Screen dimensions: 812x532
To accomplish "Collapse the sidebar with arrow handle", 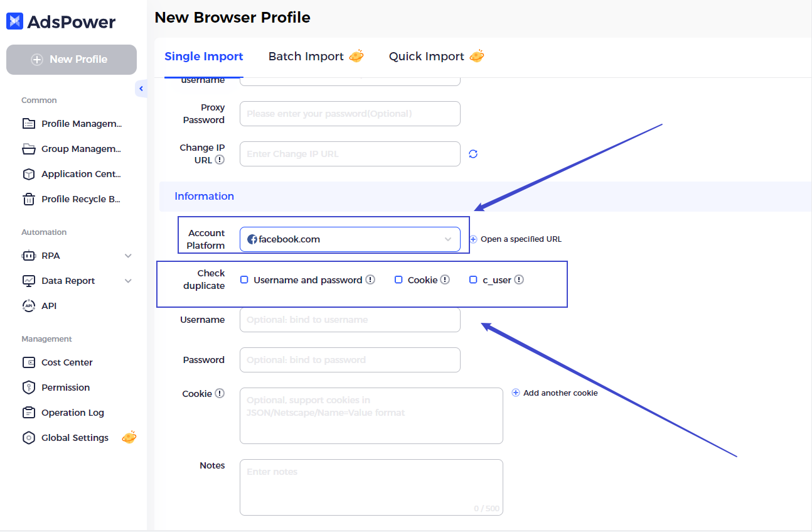I will click(141, 89).
